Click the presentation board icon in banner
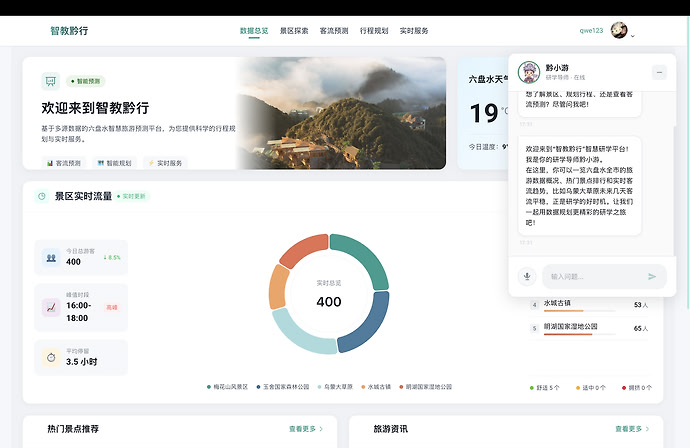The height and width of the screenshot is (448, 690). (51, 81)
